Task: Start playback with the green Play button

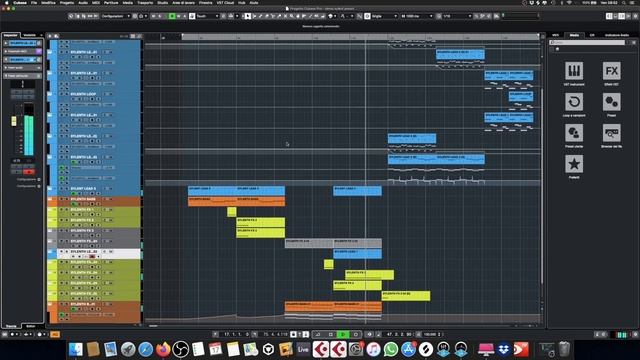Action: (343, 334)
